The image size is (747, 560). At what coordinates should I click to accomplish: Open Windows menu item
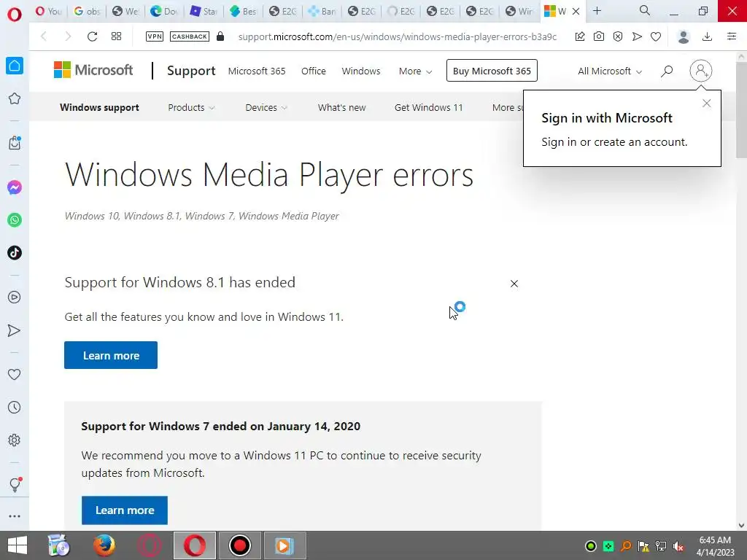tap(361, 71)
